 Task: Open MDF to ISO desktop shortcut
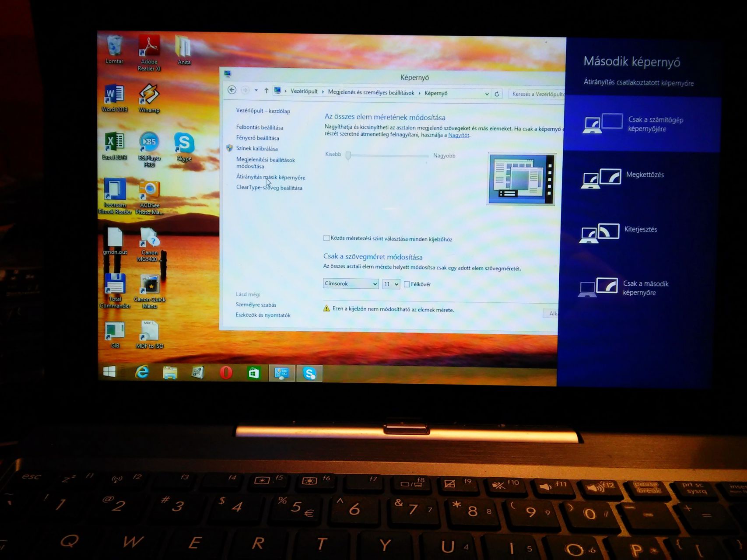tap(149, 335)
